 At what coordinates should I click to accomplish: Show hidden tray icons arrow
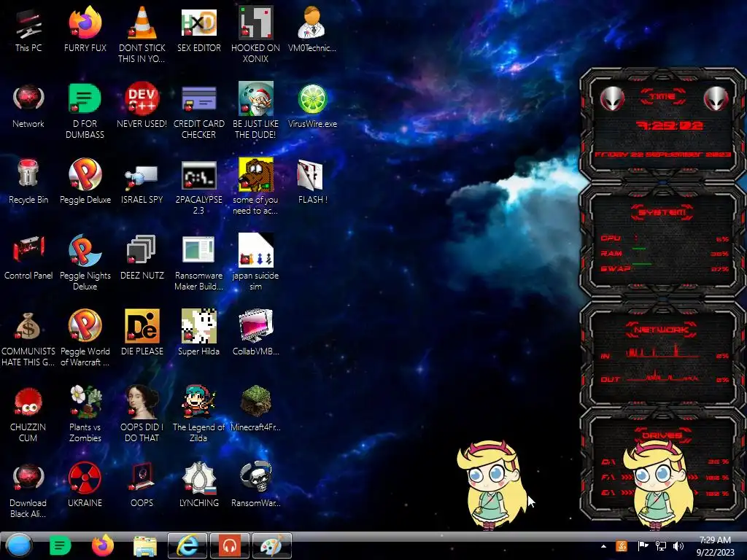(x=603, y=546)
